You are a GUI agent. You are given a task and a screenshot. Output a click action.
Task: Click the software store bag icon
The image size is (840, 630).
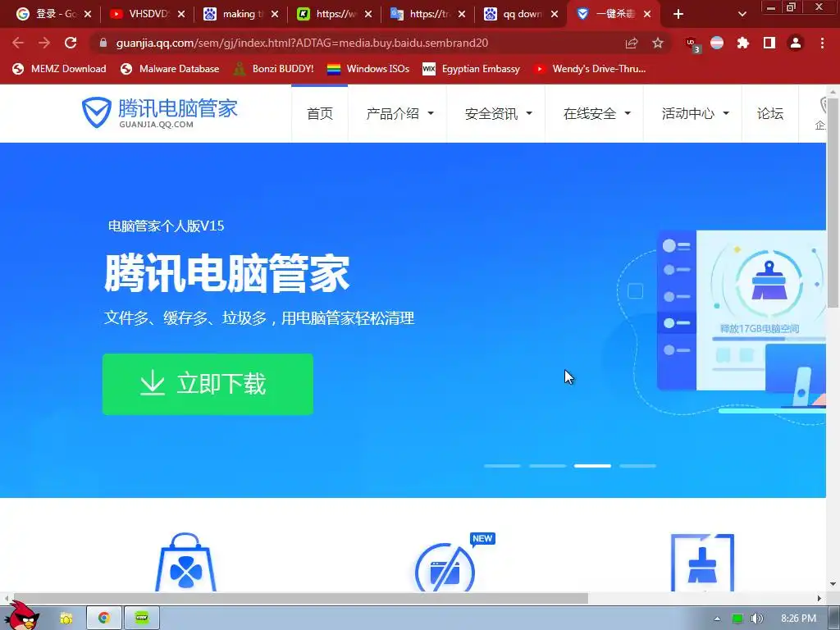[185, 563]
